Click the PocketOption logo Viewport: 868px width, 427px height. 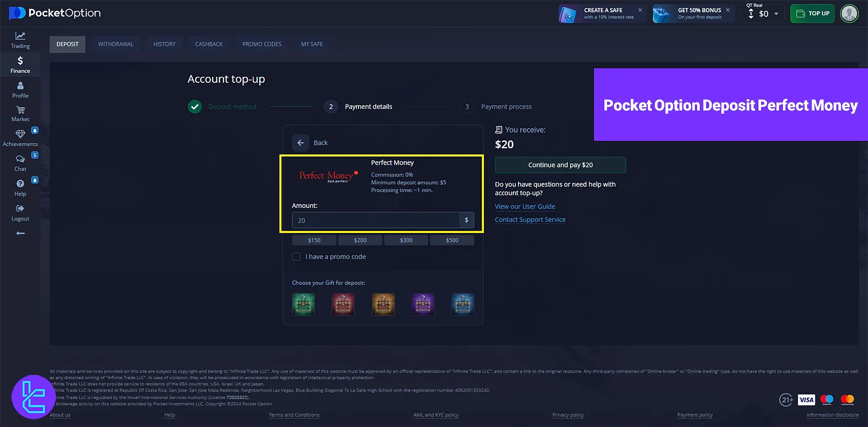55,13
